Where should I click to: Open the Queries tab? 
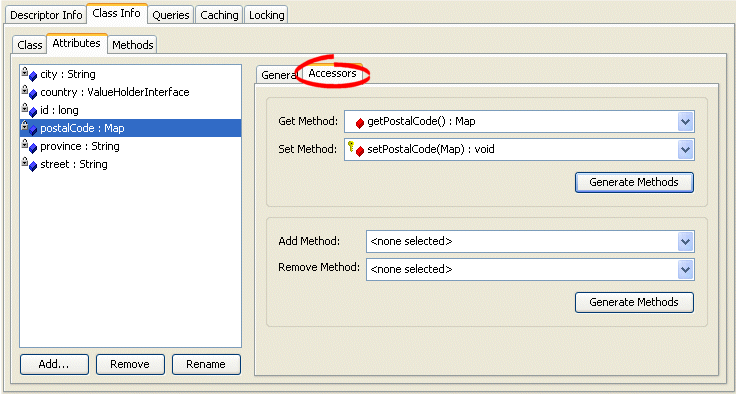pos(171,15)
